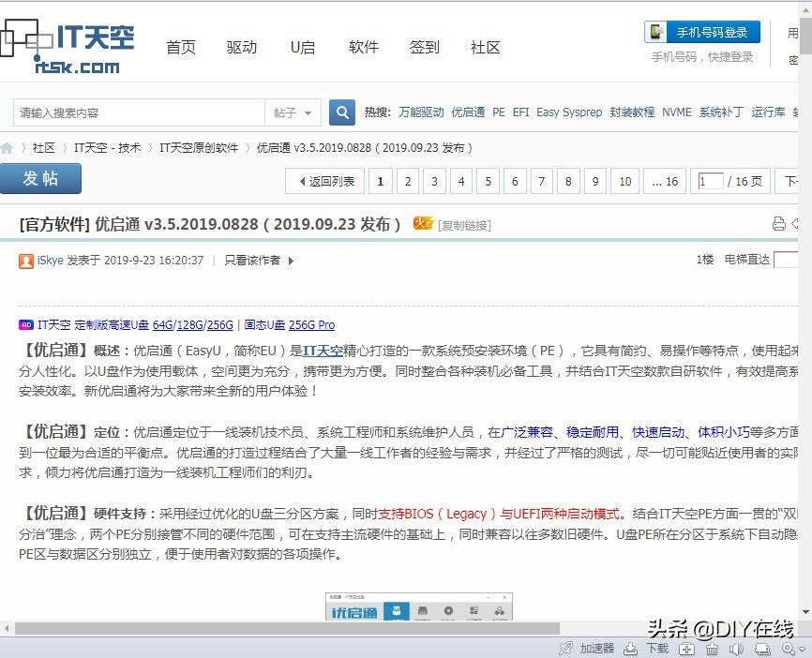Image resolution: width=812 pixels, height=658 pixels.
Task: Select the 软件 menu item
Action: point(363,47)
